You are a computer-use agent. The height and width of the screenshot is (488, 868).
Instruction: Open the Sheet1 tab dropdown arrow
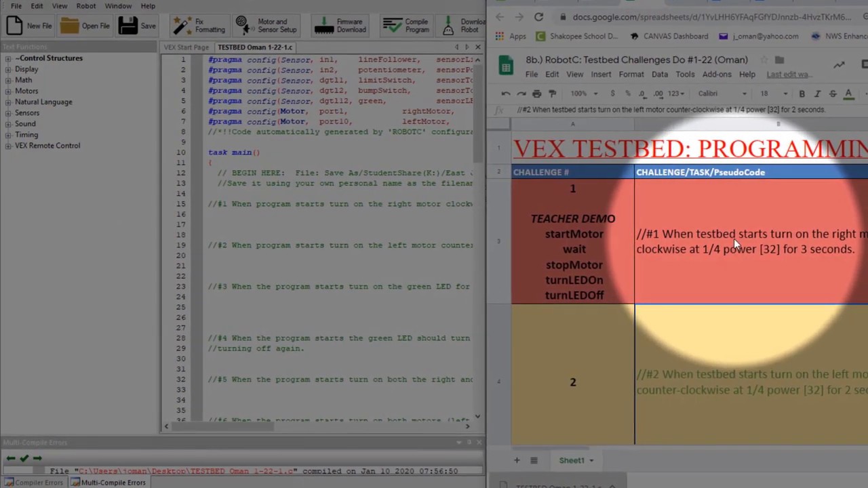pos(591,461)
